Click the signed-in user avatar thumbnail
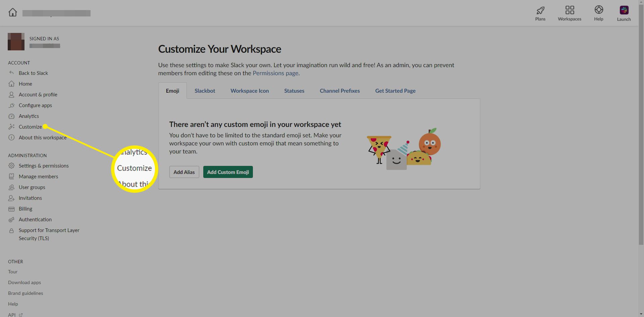 click(x=16, y=42)
